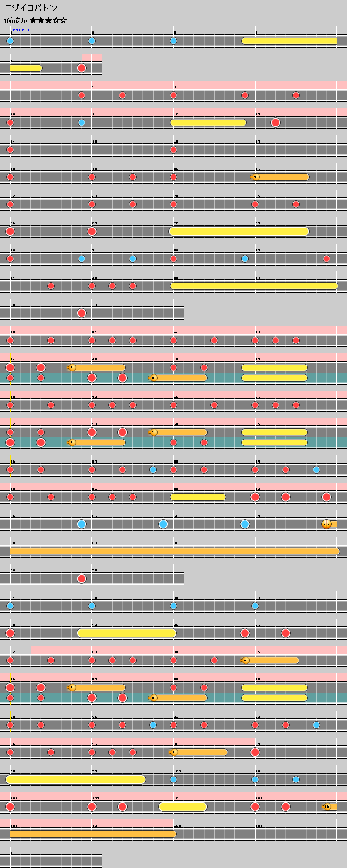
Task: Click the balloon note labeled 16
Action: coord(327,807)
